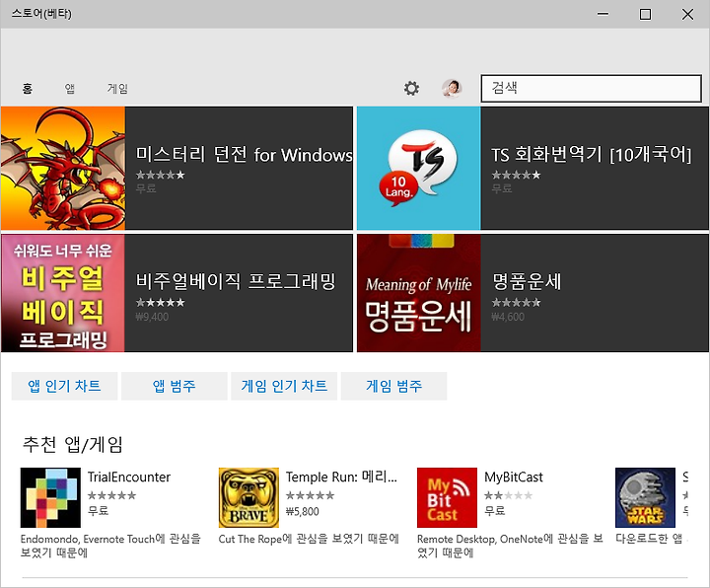710x588 pixels.
Task: Click the ₩4,600 price label
Action: pos(508,317)
